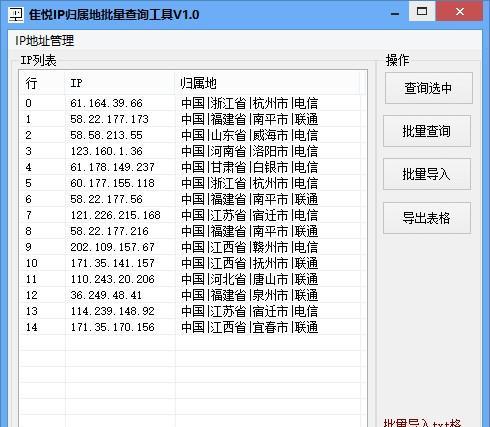Screen dimensions: 490x427
Task: Select IP 61.178.149.237 in the list
Action: click(112, 167)
